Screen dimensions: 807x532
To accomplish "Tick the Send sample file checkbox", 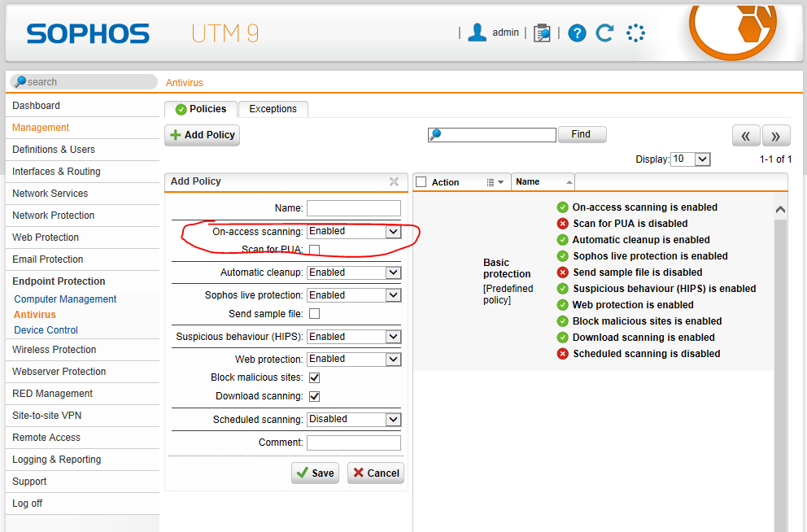I will pyautogui.click(x=315, y=313).
